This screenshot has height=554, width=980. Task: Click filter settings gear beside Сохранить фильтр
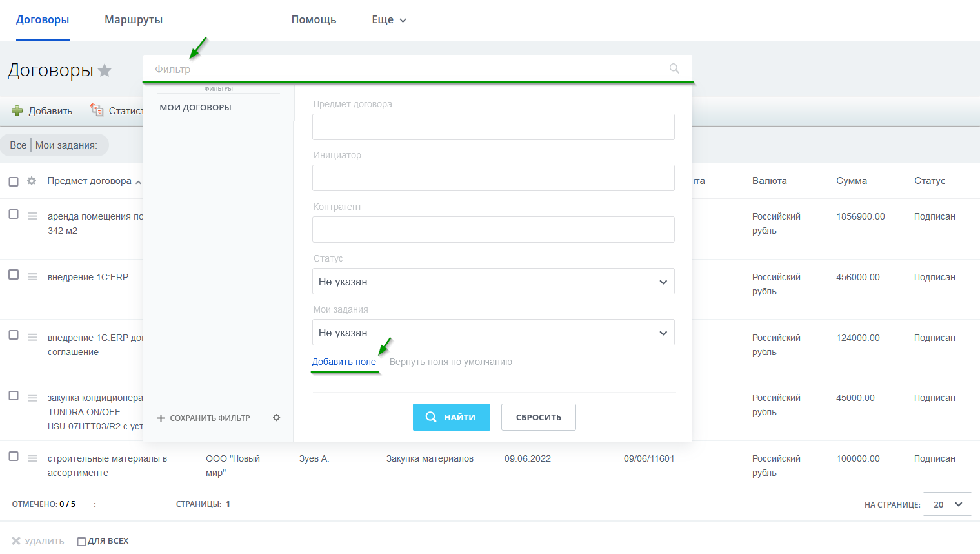pyautogui.click(x=276, y=418)
